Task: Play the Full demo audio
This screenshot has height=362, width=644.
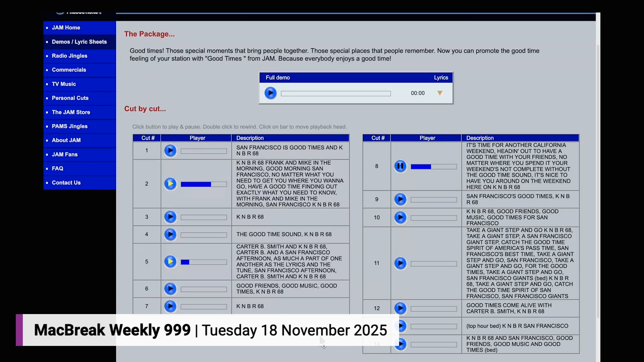Action: click(270, 93)
